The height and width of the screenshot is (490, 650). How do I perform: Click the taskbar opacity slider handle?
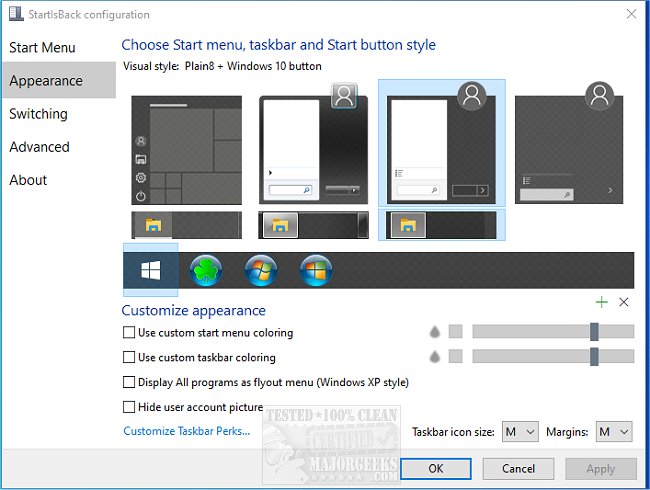[x=594, y=357]
